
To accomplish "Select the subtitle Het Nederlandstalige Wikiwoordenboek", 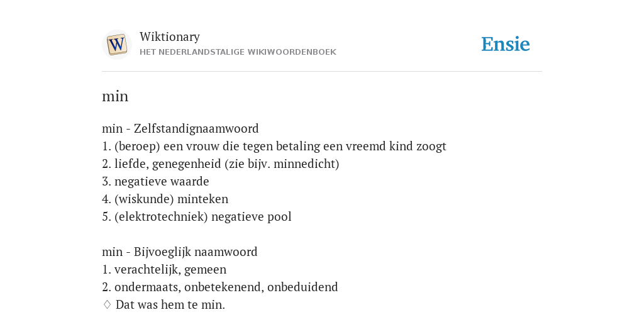I will [x=238, y=52].
